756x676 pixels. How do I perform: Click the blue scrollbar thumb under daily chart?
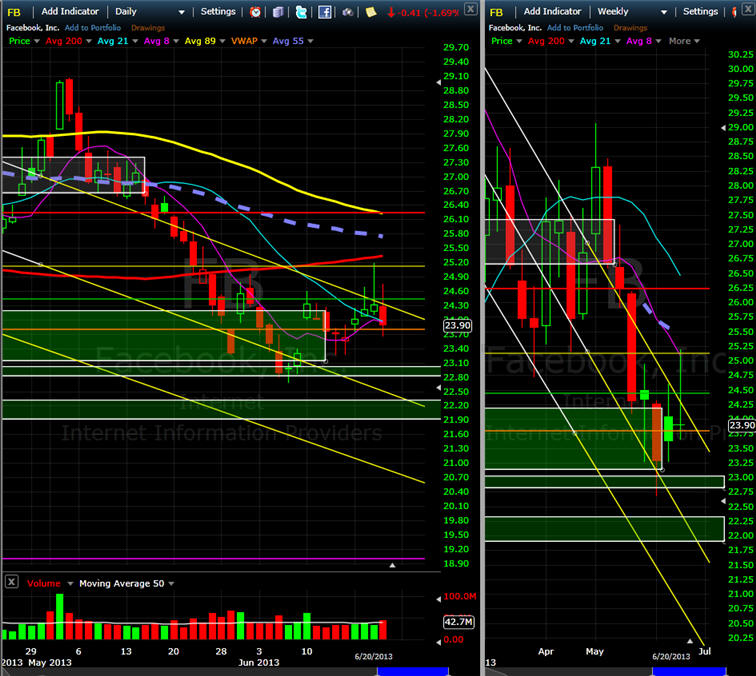[413, 671]
